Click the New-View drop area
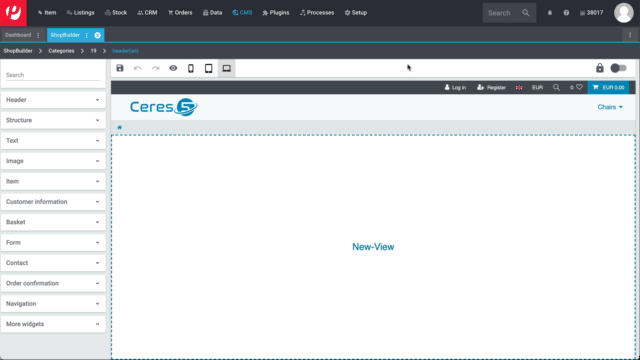The image size is (640, 360). [x=373, y=247]
